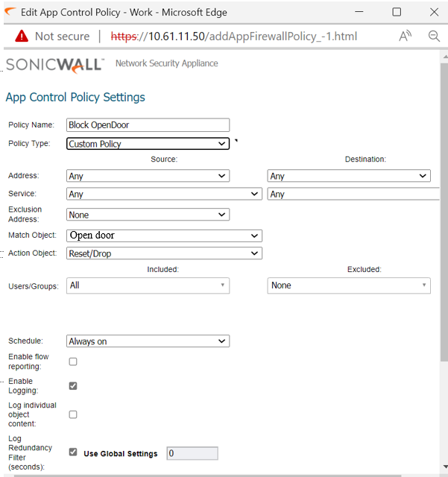Click the Enable Logging label
448x477 pixels.
pyautogui.click(x=23, y=386)
